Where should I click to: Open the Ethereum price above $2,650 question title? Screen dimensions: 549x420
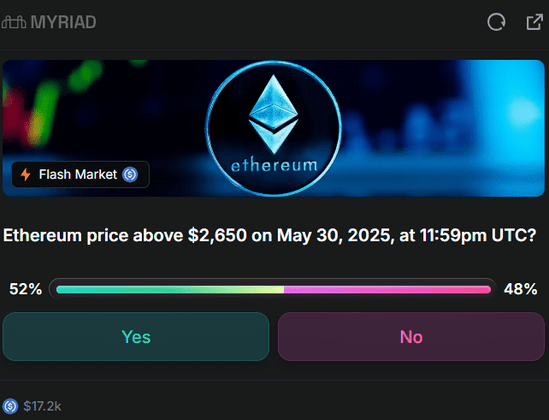pyautogui.click(x=270, y=235)
